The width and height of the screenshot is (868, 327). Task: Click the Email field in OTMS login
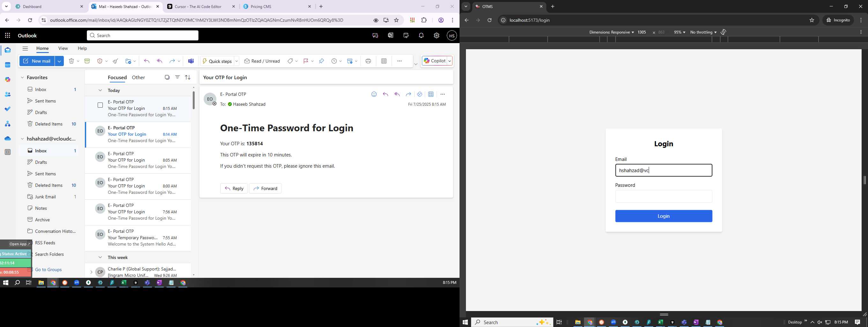pyautogui.click(x=663, y=170)
